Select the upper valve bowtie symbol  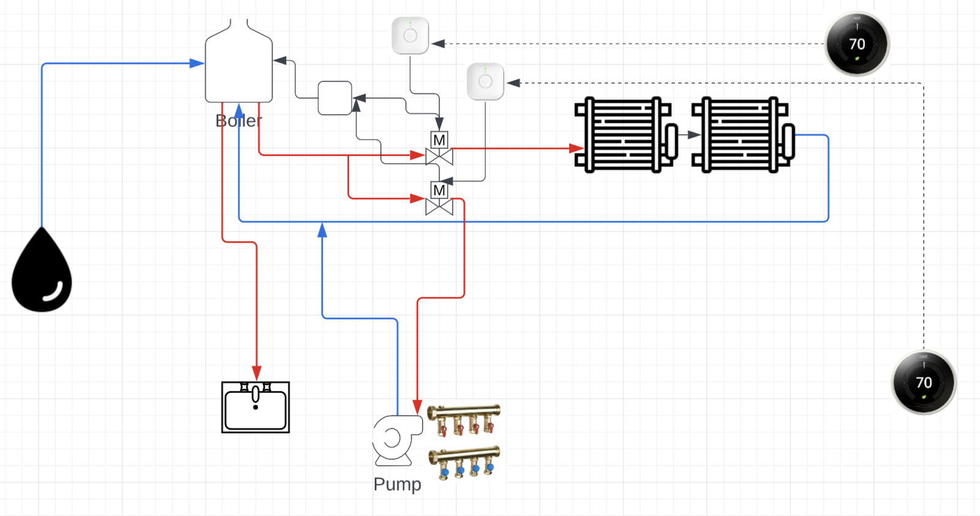point(439,157)
